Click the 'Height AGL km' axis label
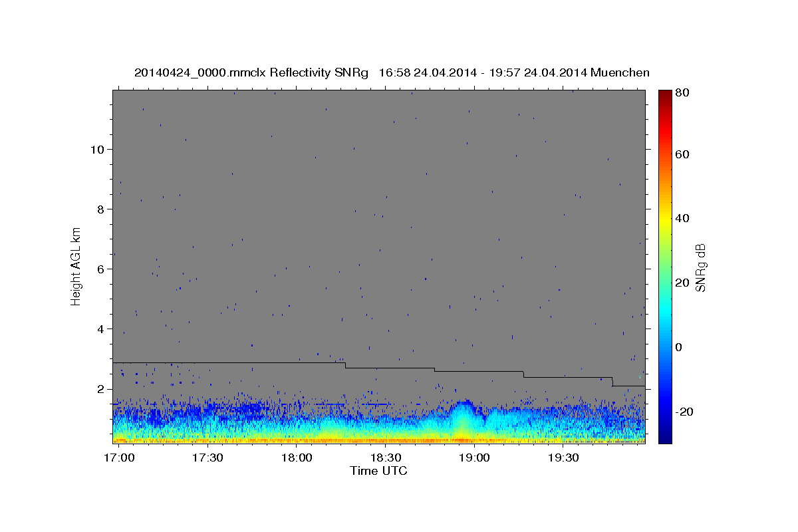This screenshot has width=798, height=532. coord(76,267)
